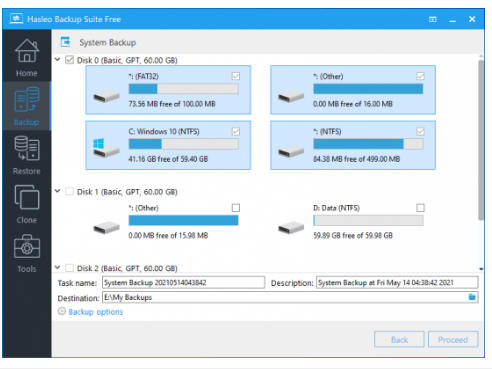Click the drive icon of the 499.00 MB NTFS partition
This screenshot has width=492, height=369.
tap(291, 151)
